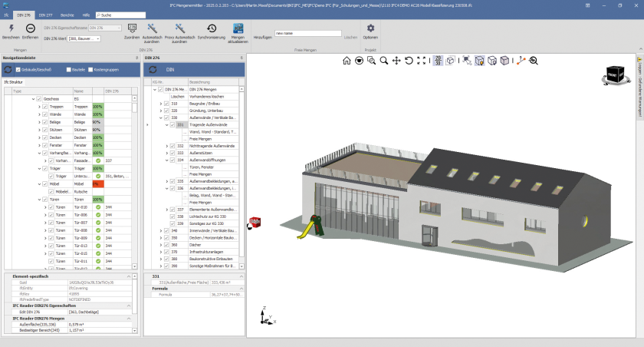Refresh the DIN 276 panel
This screenshot has width=644, height=347.
pos(153,70)
